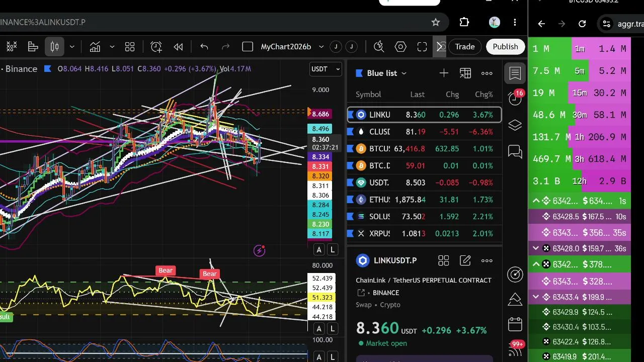
Task: Toggle log scale L on the RSI indicator pane
Action: point(333,329)
